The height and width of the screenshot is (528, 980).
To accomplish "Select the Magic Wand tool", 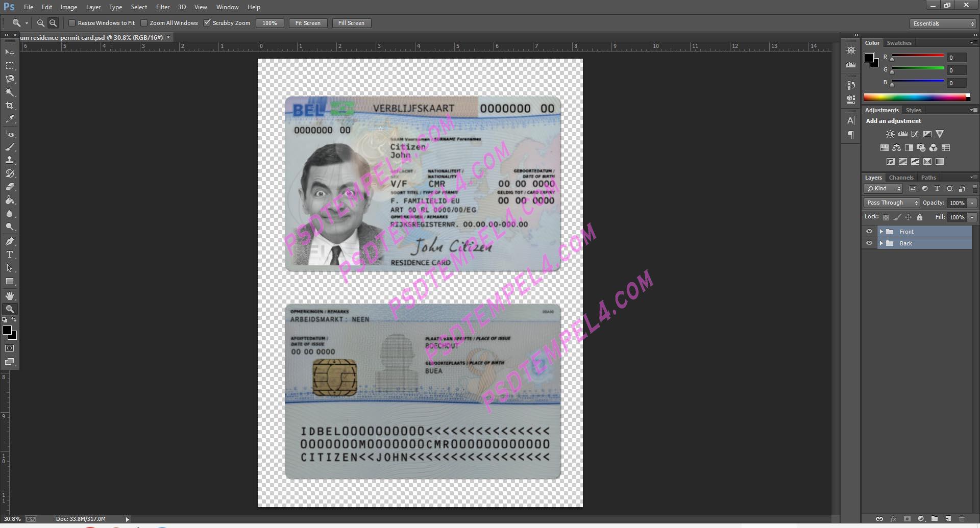I will coord(10,92).
